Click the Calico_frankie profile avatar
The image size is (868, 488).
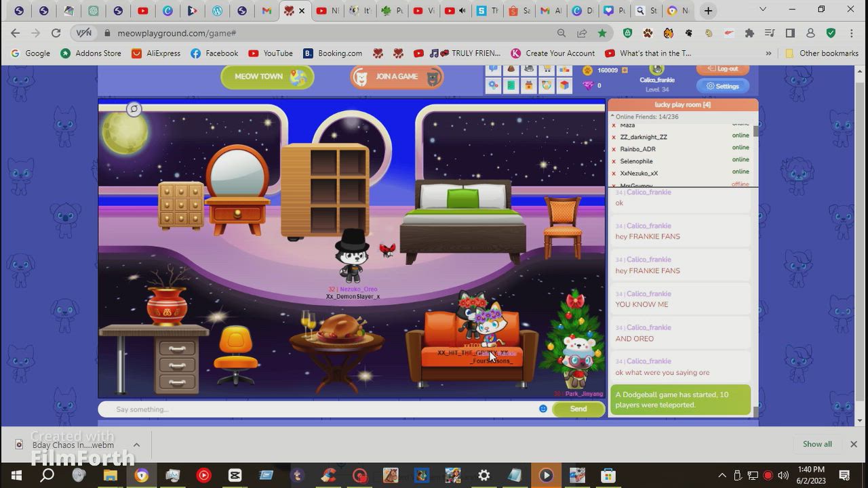pyautogui.click(x=656, y=70)
